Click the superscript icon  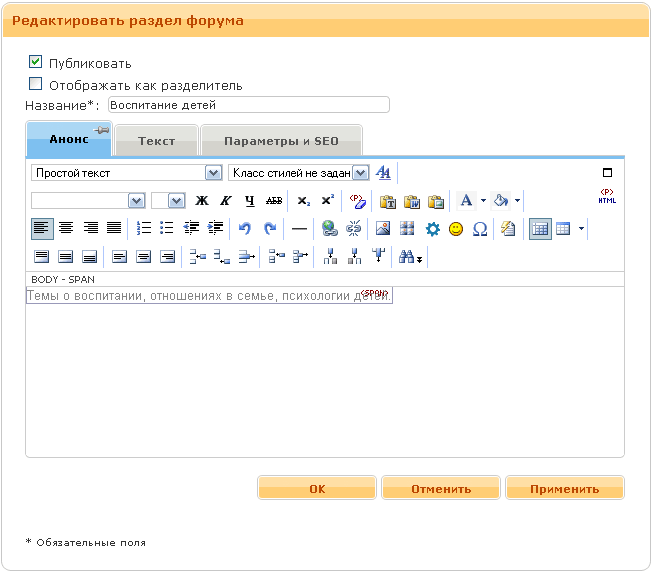click(328, 201)
